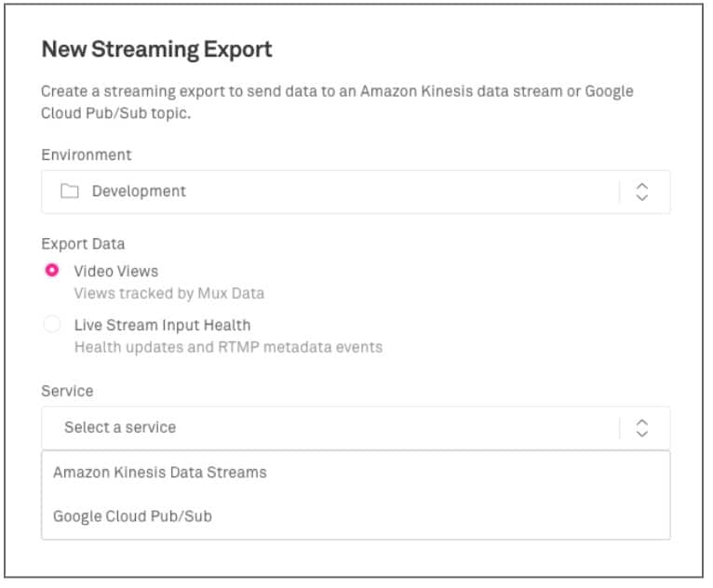Choose Amazon Kinesis Data Streams from the list

coord(160,473)
